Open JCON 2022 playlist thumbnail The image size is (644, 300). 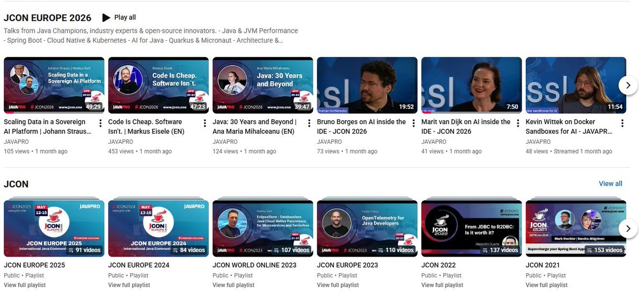point(472,228)
